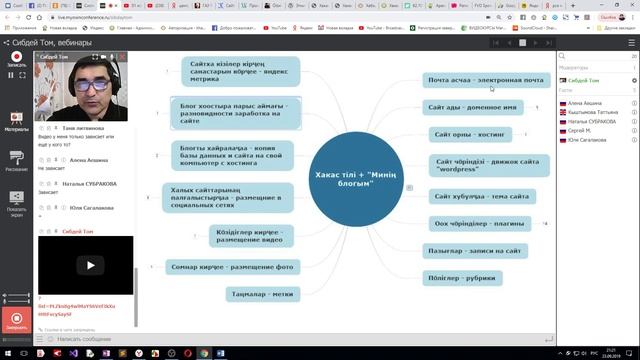Image resolution: width=640 pixels, height=360 pixels.
Task: Click the central node Хакас тілі + Минің блогым
Action: coord(356,179)
